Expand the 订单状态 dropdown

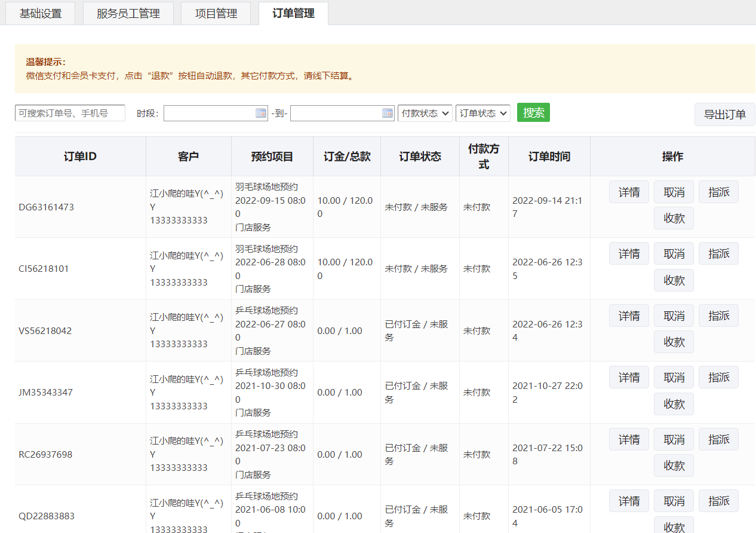click(x=483, y=114)
